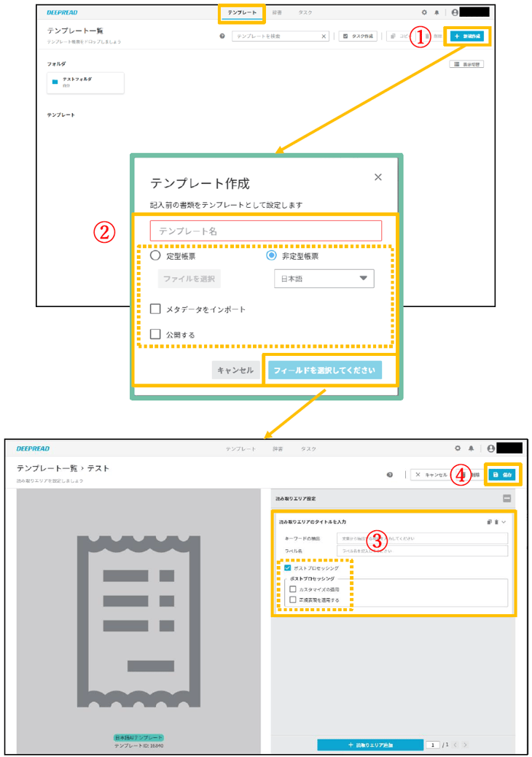Click the trash icon in the reading area title row
532x757 pixels.
click(x=496, y=522)
